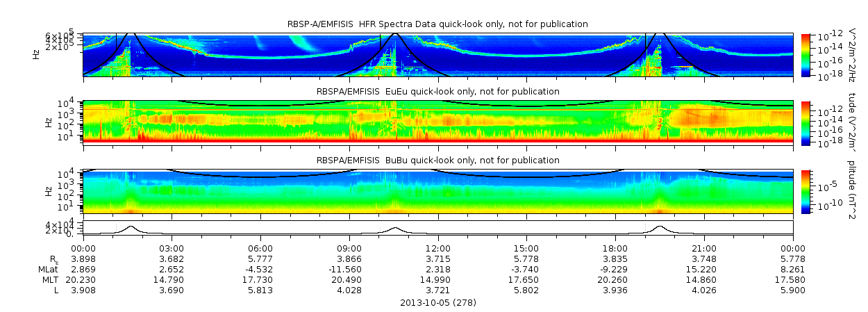868x312 pixels.
Task: Click the HFR spectra color bar
Action: (x=806, y=54)
